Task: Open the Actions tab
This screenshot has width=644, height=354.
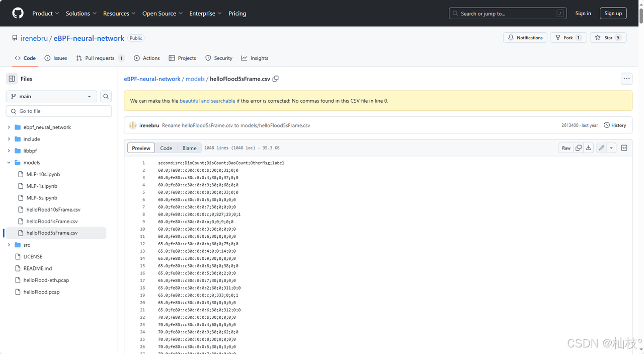Action: click(x=147, y=58)
